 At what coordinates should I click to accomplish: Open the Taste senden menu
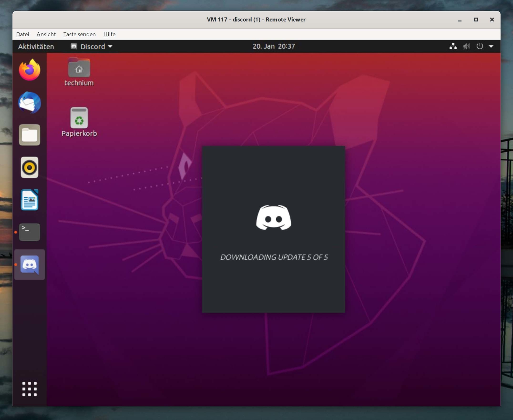tap(79, 34)
